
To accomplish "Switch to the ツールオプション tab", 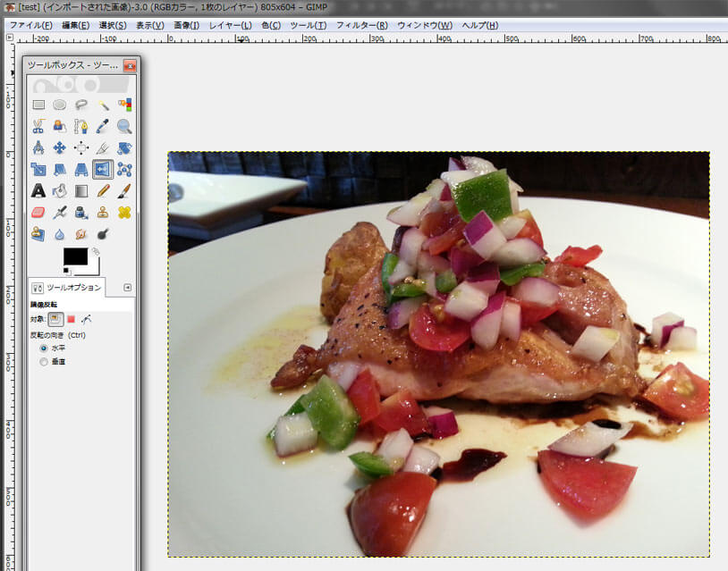I will [66, 288].
